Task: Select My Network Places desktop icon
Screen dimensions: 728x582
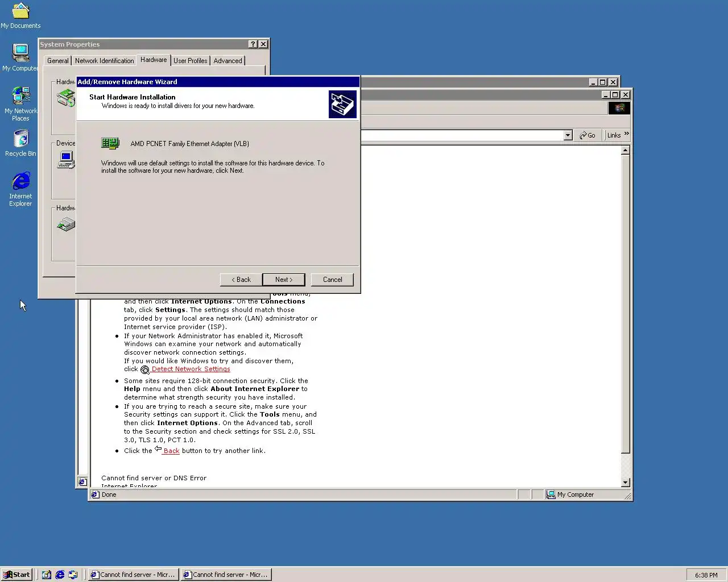Action: point(20,103)
